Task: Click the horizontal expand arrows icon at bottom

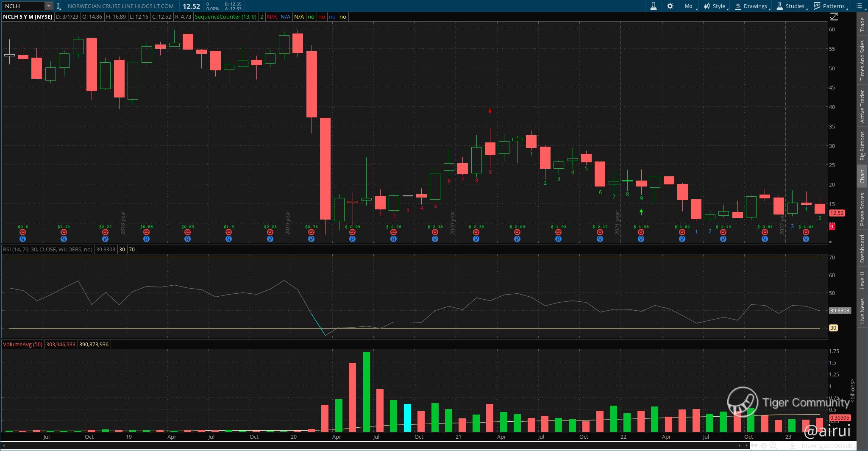Action: click(755, 445)
